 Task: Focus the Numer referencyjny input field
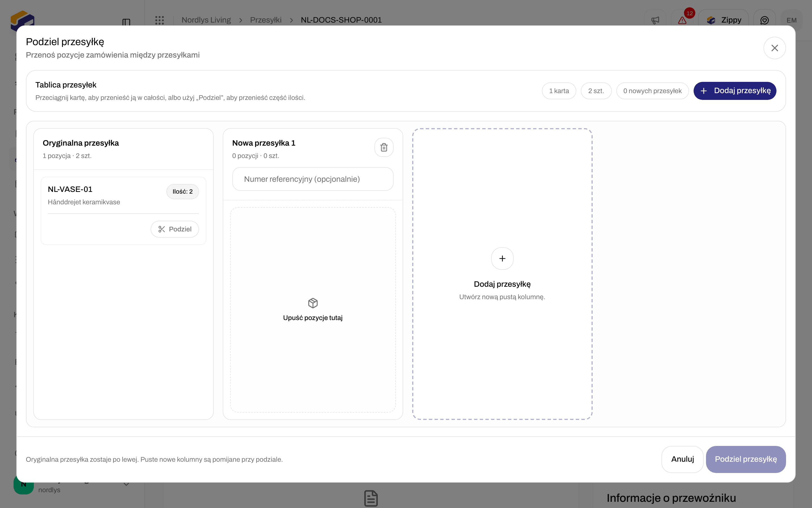click(x=313, y=179)
